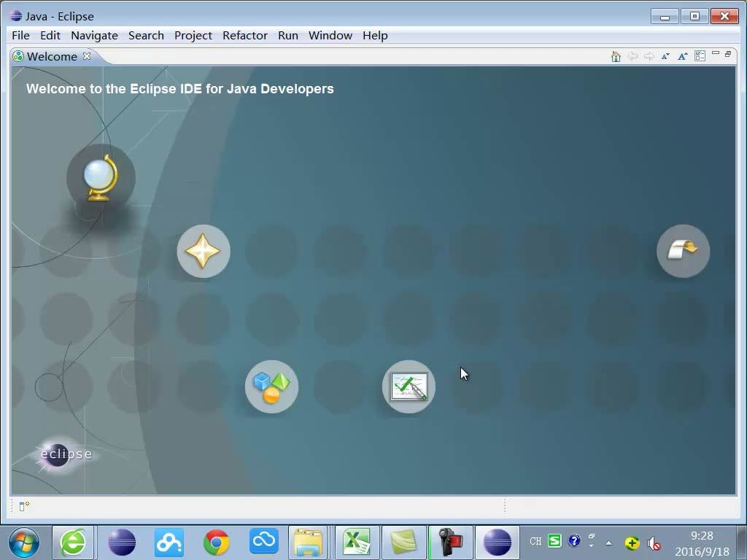Open the Windows Start button
Viewport: 747px width, 560px height.
(24, 542)
